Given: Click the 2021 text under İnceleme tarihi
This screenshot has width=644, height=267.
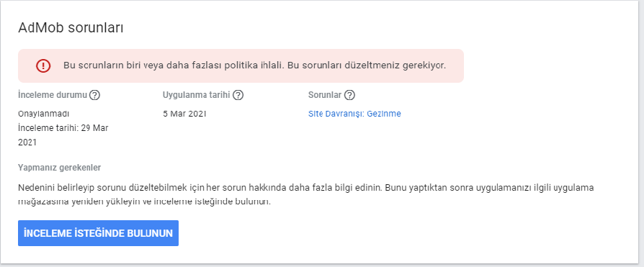Looking at the screenshot, I should [x=27, y=142].
